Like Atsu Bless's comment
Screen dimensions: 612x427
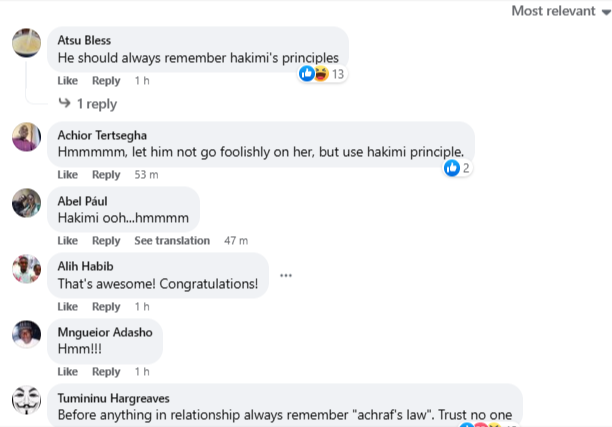click(67, 81)
